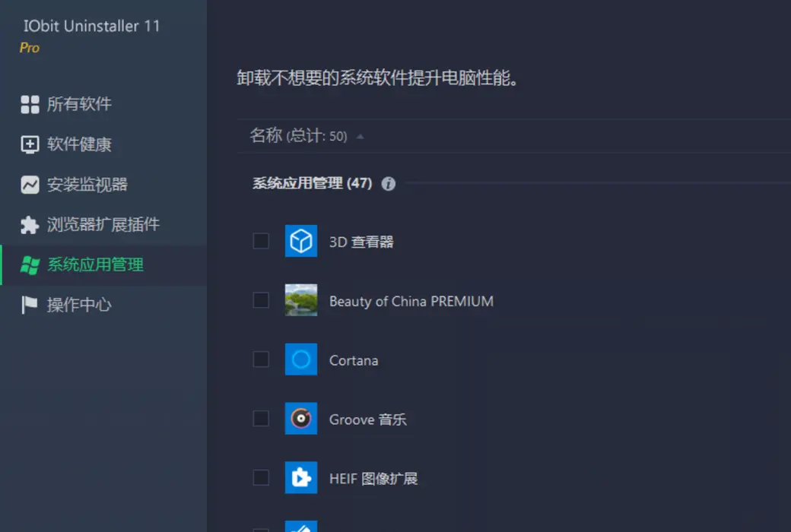Click the 浏览器扩展插件 puzzle icon
The image size is (791, 532).
pyautogui.click(x=30, y=225)
